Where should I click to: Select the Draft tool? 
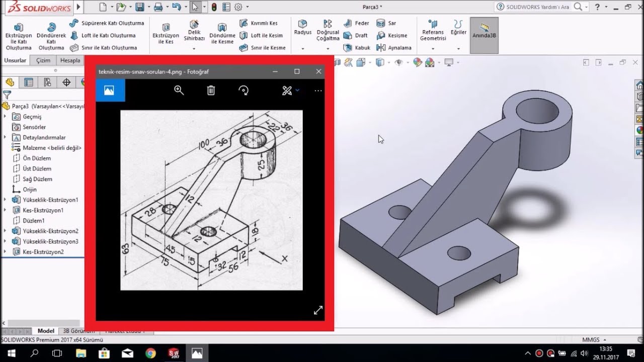tap(355, 36)
